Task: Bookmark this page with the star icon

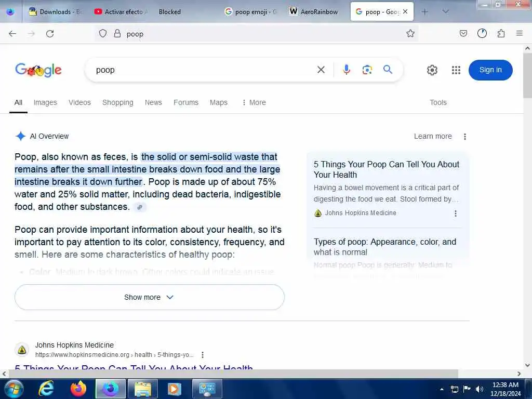Action: (410, 33)
